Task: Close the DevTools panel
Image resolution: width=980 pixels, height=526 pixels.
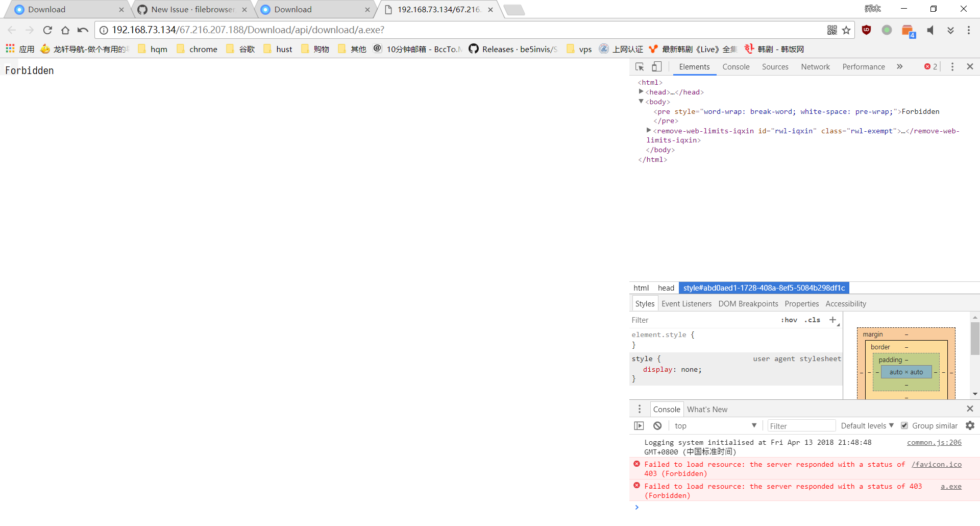Action: click(x=970, y=67)
